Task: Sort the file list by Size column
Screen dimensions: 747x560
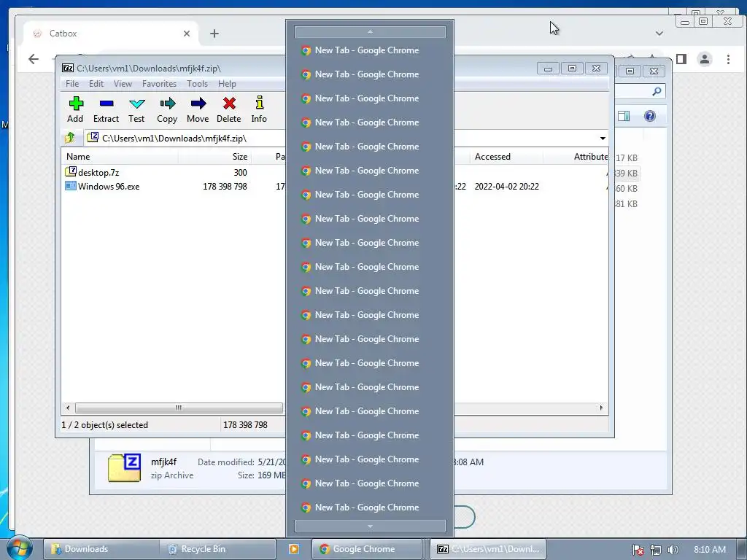Action: tap(215, 157)
